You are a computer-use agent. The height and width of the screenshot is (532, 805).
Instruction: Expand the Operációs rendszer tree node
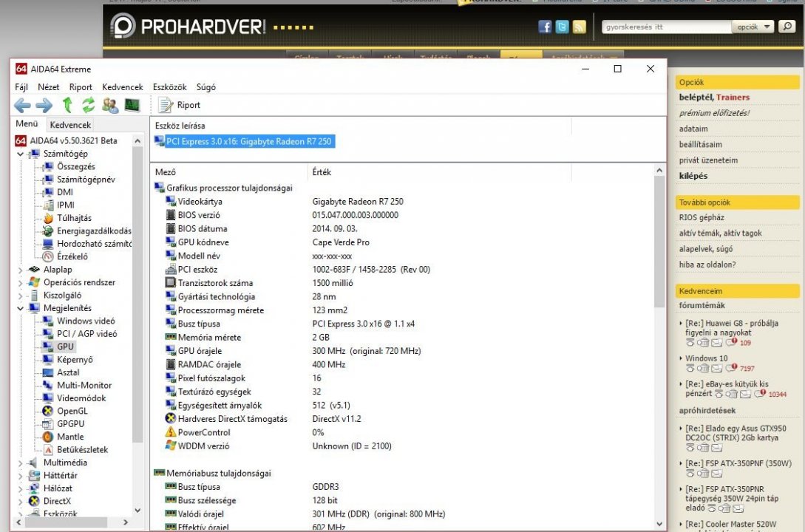coord(20,282)
